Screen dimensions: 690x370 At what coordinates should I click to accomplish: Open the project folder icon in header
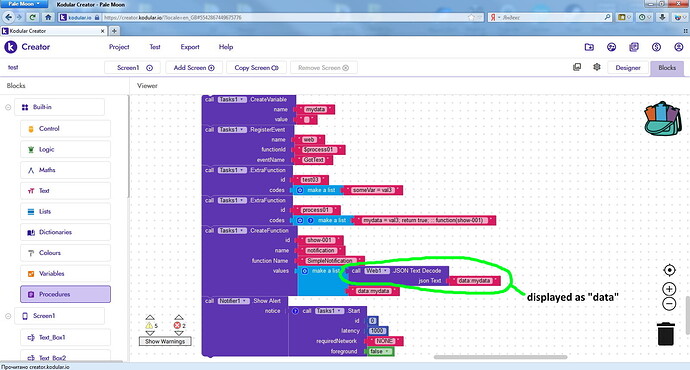coord(589,47)
